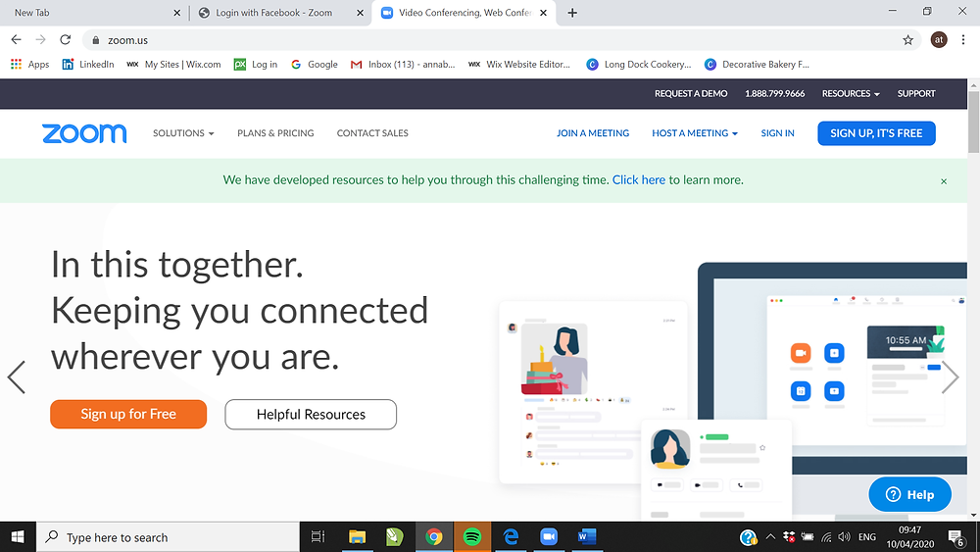Open File Explorer from taskbar
This screenshot has height=552, width=980.
(357, 537)
